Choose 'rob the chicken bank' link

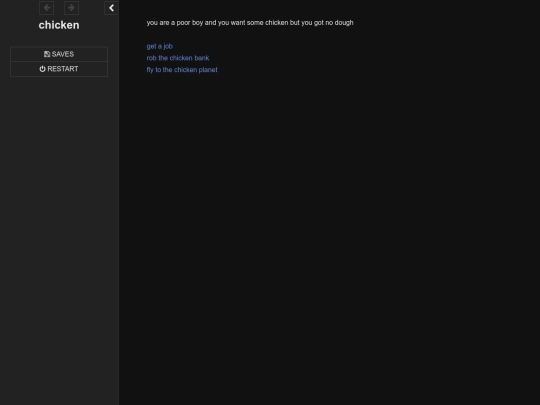[x=178, y=58]
